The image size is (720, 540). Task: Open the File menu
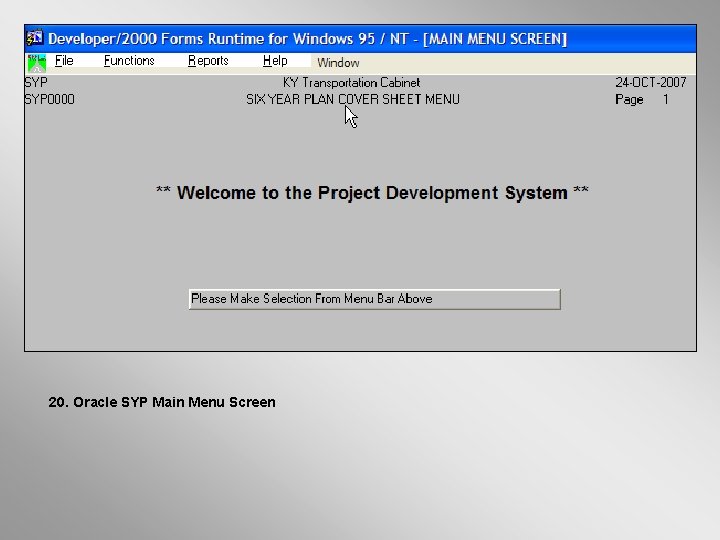pos(64,61)
